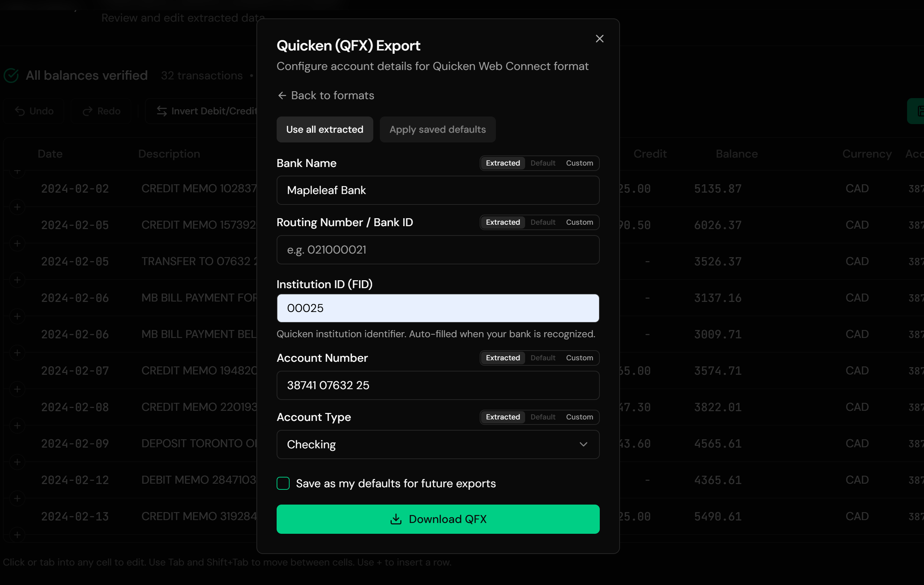Image resolution: width=924 pixels, height=585 pixels.
Task: Edit the Account Number field
Action: [x=438, y=385]
